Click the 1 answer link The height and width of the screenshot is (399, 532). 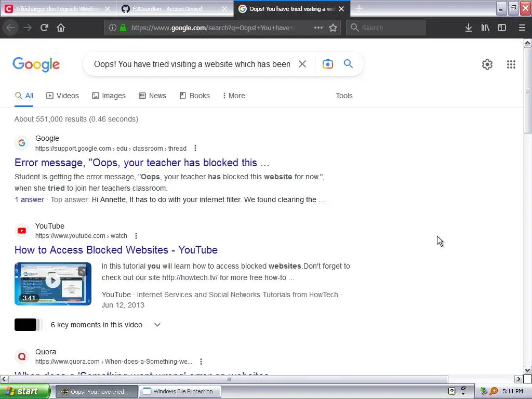pos(29,199)
